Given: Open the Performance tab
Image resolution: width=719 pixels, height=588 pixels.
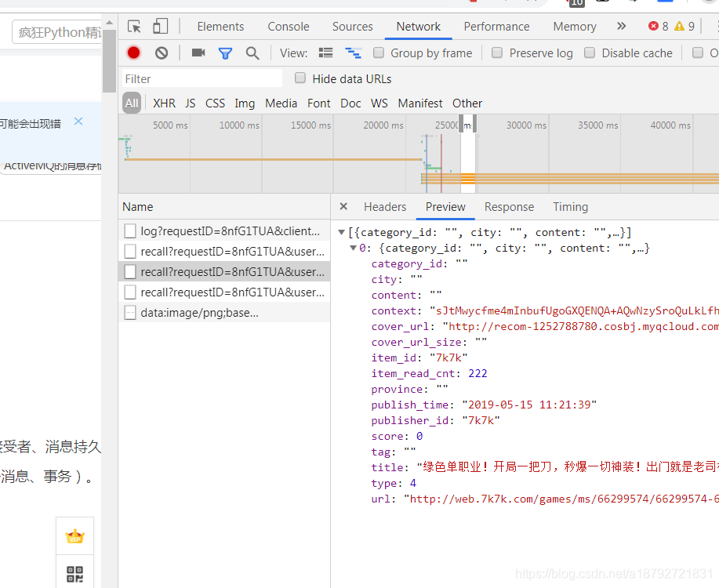Looking at the screenshot, I should click(496, 27).
